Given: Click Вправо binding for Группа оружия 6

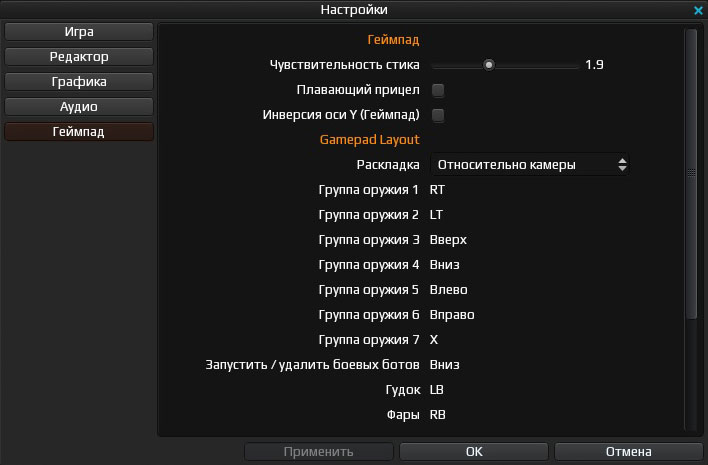Looking at the screenshot, I should [452, 315].
